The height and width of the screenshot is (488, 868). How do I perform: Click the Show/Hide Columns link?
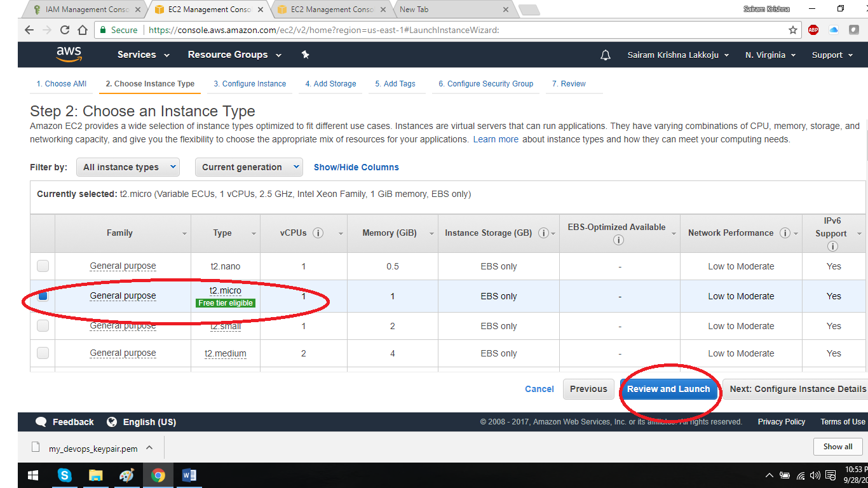point(356,167)
